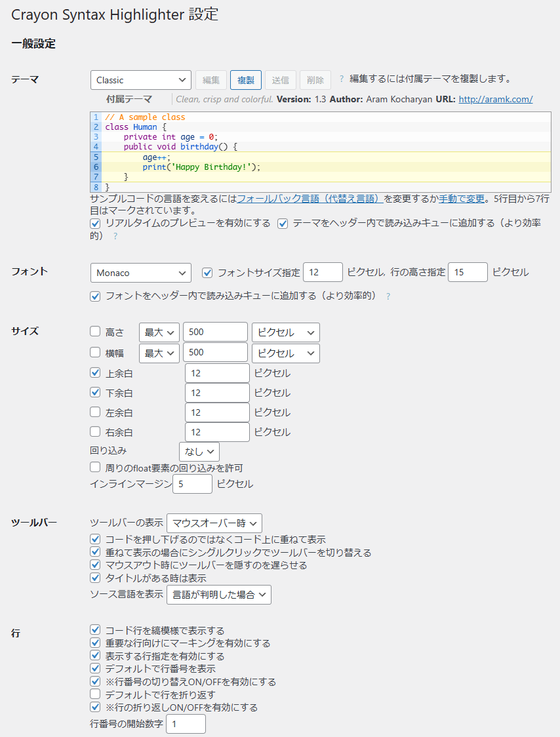Click the 下余白 value field
The image size is (560, 737).
pyautogui.click(x=217, y=393)
